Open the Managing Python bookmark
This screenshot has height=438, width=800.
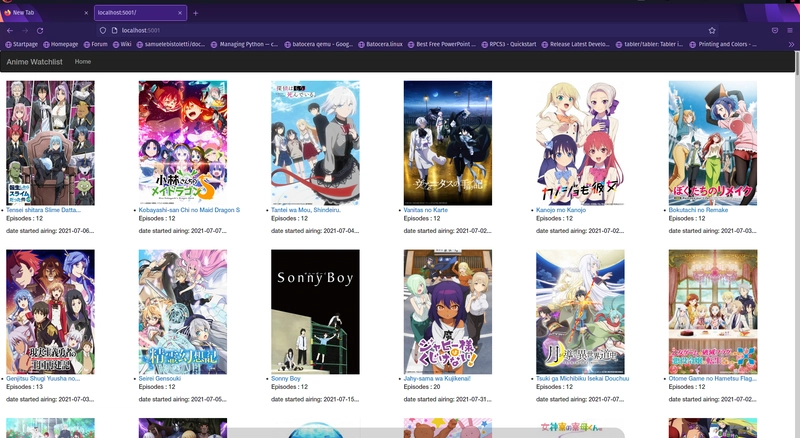[244, 44]
